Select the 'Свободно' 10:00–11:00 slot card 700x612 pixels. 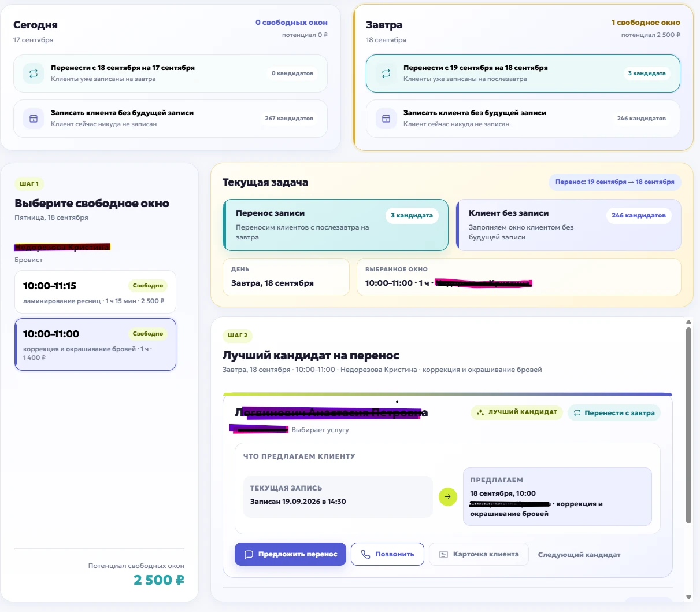[x=95, y=345]
